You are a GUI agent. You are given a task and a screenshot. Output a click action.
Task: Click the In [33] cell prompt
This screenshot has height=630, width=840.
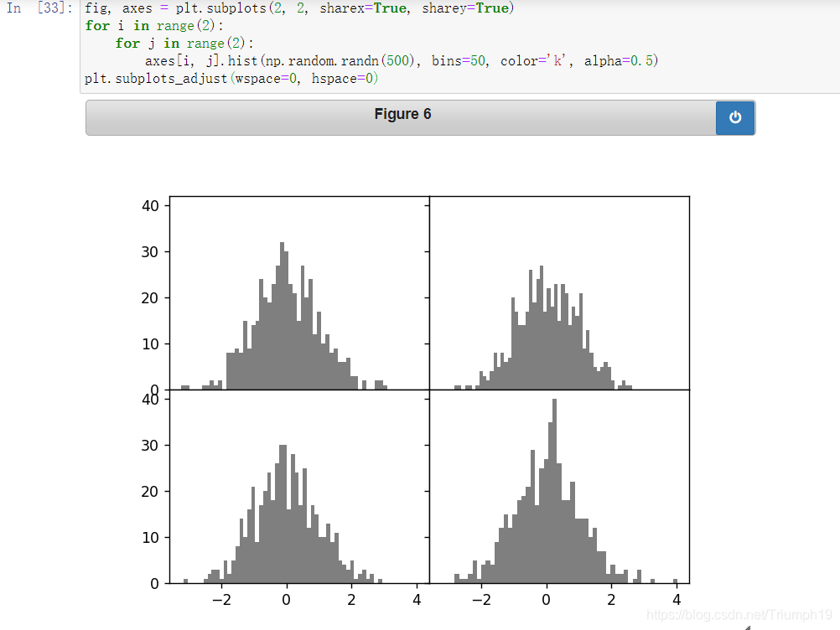click(39, 8)
